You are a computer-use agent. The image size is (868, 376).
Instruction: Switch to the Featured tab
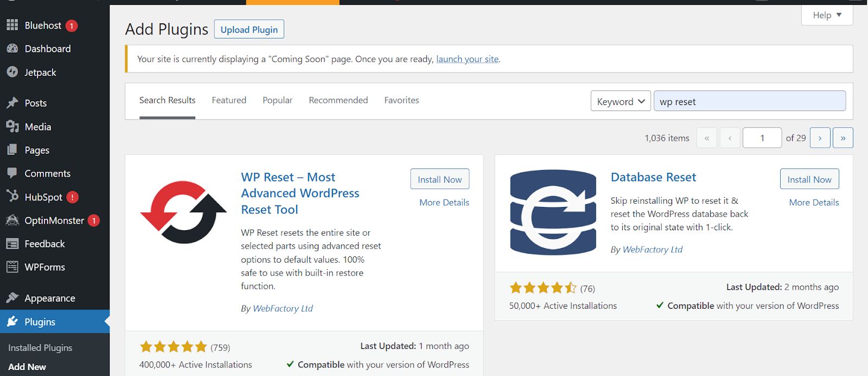pyautogui.click(x=229, y=100)
